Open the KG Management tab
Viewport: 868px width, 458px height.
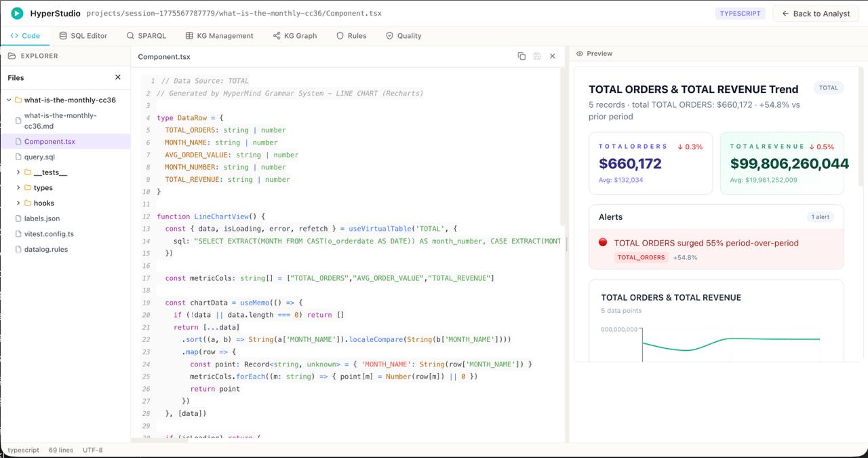coord(220,36)
